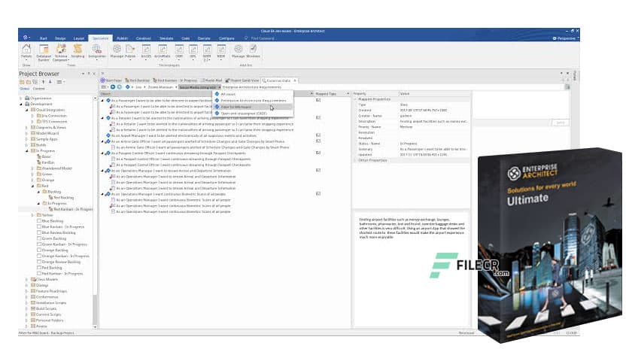This screenshot has width=629, height=364.
Task: Open the GML technology menu
Action: click(193, 52)
